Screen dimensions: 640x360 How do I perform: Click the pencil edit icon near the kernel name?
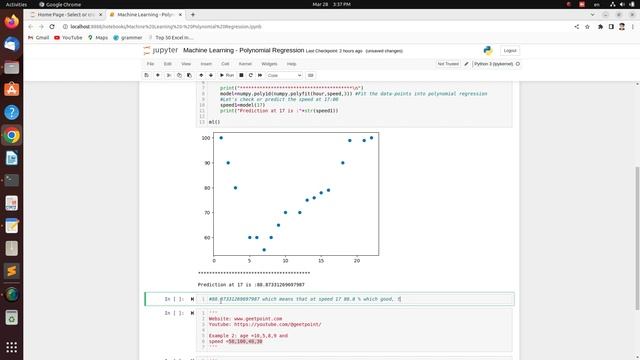click(467, 64)
